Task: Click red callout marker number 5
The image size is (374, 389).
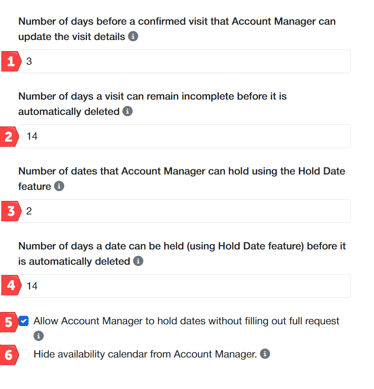Action: [9, 322]
